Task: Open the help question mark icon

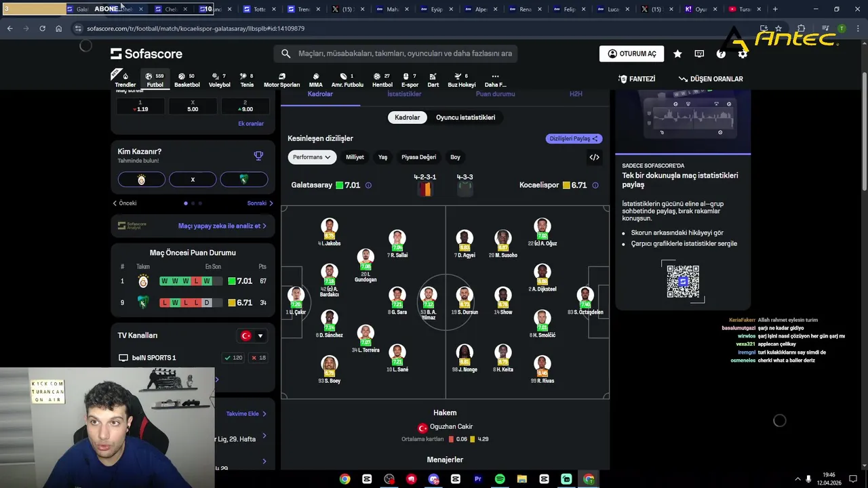Action: tap(721, 54)
